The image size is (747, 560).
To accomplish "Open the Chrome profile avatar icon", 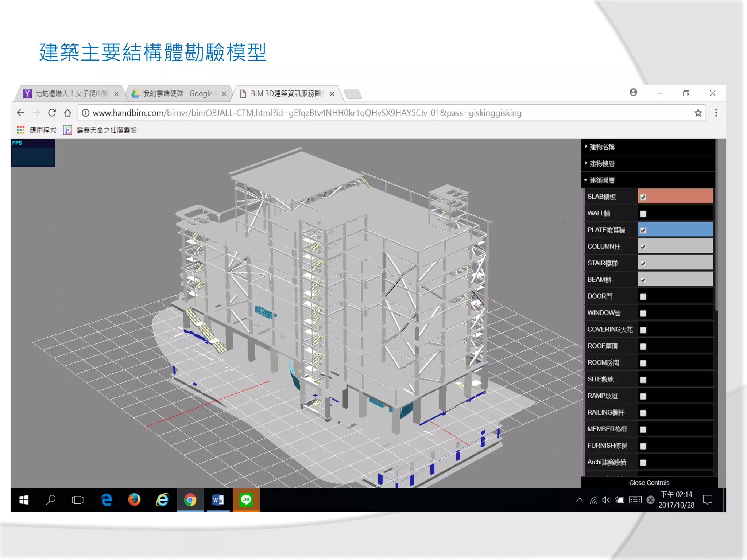I will (x=634, y=93).
